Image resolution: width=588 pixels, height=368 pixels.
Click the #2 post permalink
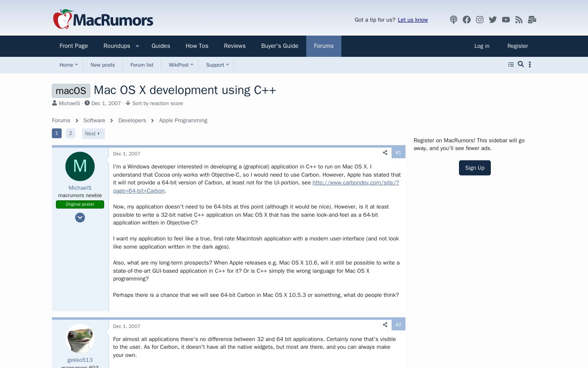[x=399, y=325]
